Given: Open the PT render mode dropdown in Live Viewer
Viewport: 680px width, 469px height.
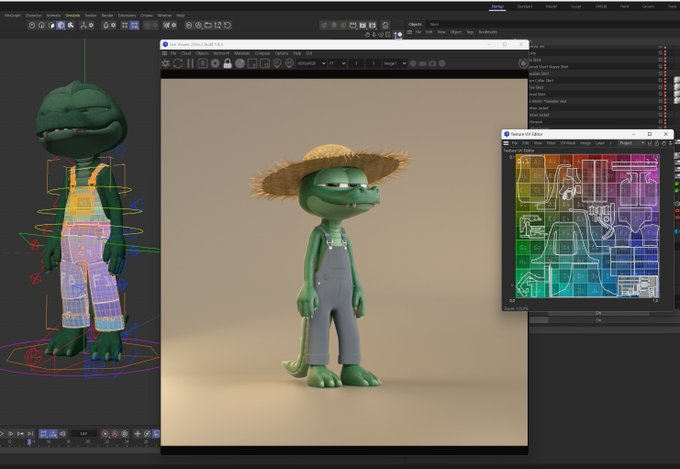Looking at the screenshot, I should pyautogui.click(x=337, y=63).
